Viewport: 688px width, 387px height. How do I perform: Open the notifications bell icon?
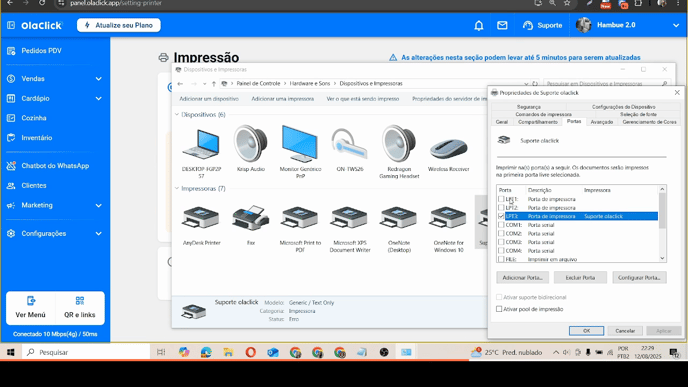pos(479,25)
